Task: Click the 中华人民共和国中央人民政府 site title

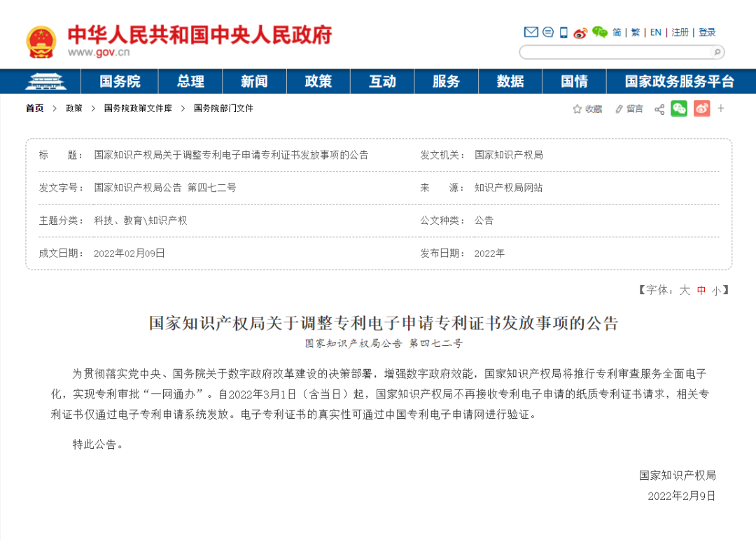Action: click(199, 35)
